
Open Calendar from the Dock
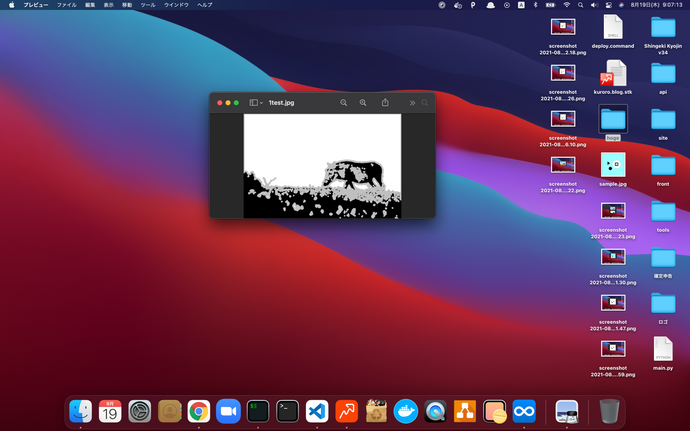coord(110,411)
